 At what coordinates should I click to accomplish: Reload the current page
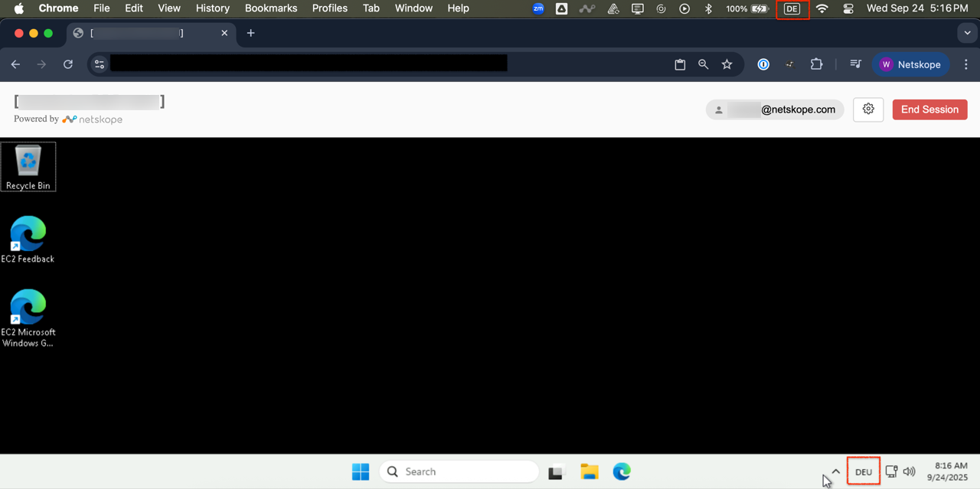point(68,64)
